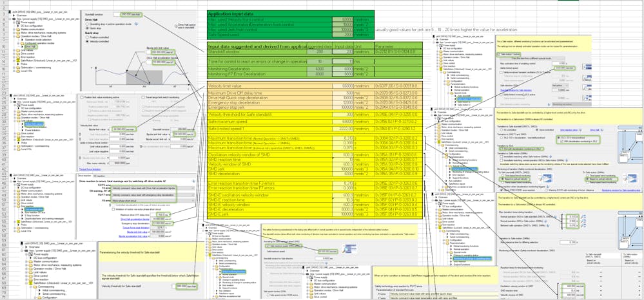Viewport: 644px width, 300px height.
Task: Toggle With deceleration monitoring in SIL2 checkbox
Action: tap(561, 141)
